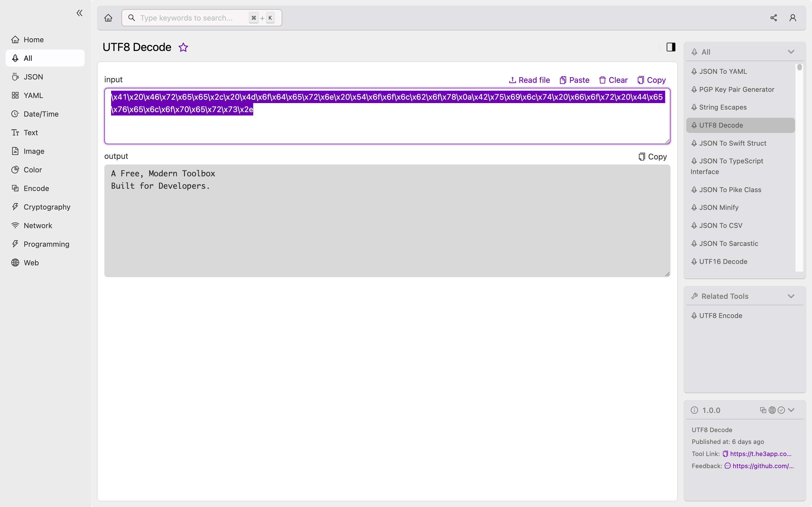
Task: Toggle the sidebar panel layout button
Action: [x=671, y=47]
